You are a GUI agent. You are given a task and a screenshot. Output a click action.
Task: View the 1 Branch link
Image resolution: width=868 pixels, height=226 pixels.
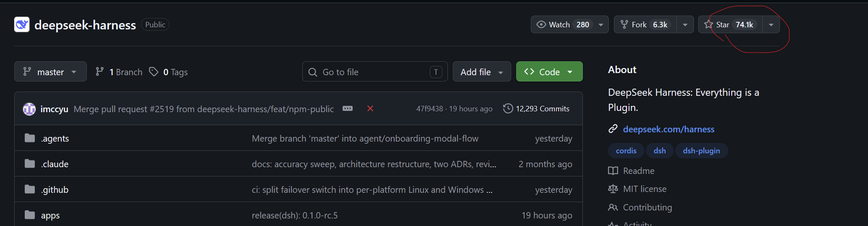click(119, 72)
